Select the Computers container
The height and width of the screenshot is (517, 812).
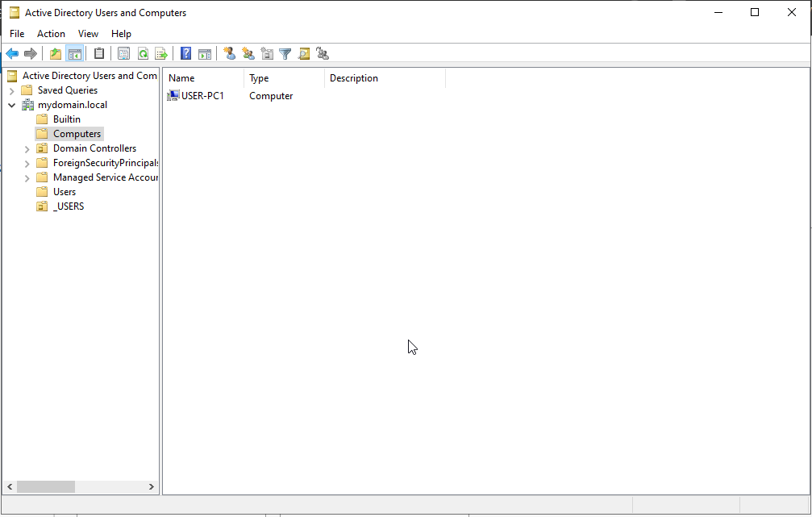click(x=77, y=134)
